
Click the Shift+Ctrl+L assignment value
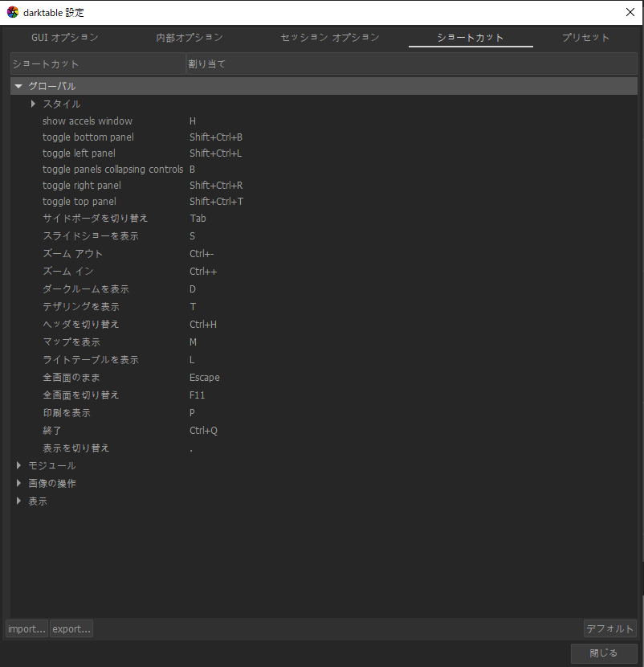click(215, 153)
